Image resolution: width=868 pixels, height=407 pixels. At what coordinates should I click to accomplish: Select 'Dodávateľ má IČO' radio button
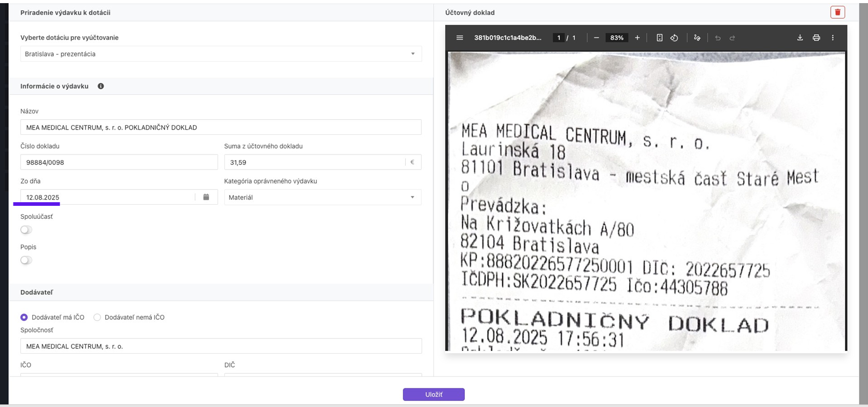(24, 317)
